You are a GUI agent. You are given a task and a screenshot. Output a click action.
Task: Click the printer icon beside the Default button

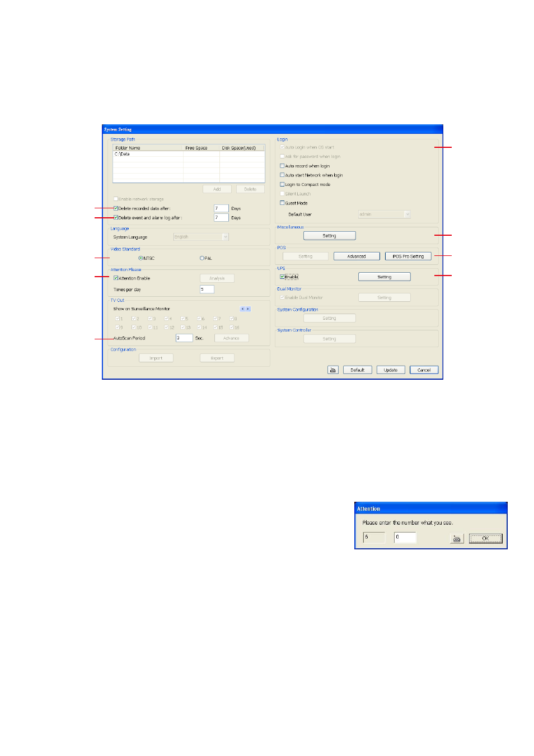point(332,370)
